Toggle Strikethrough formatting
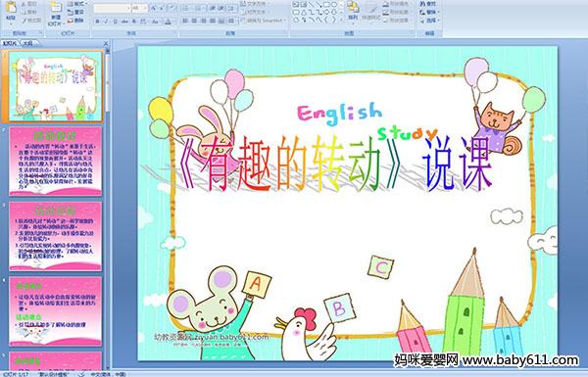588x377 pixels. 124,22
